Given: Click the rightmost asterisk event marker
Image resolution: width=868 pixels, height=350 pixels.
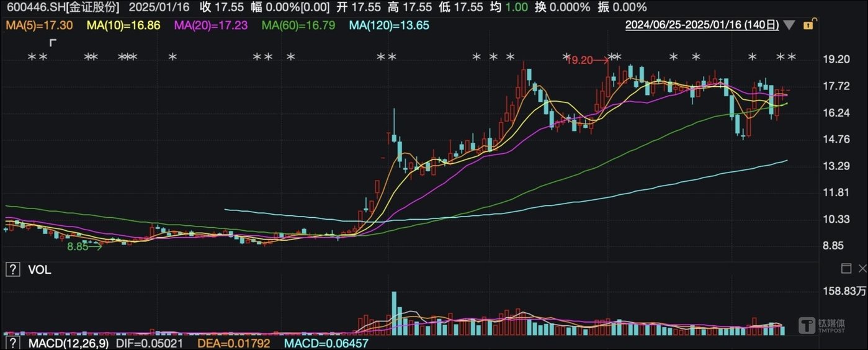Looking at the screenshot, I should (x=791, y=57).
